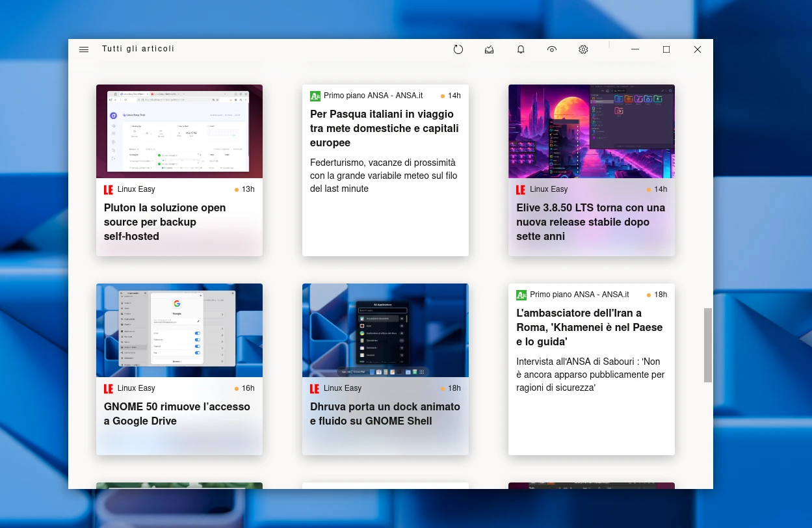Click the vertical scrollbar handle
This screenshot has width=812, height=528.
coord(707,345)
